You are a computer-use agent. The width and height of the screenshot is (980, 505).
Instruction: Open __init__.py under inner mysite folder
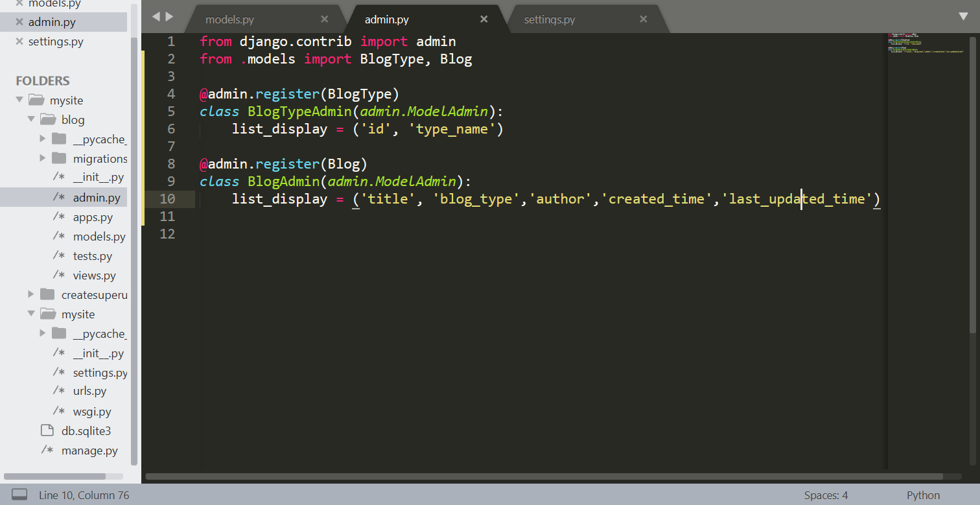pyautogui.click(x=99, y=353)
